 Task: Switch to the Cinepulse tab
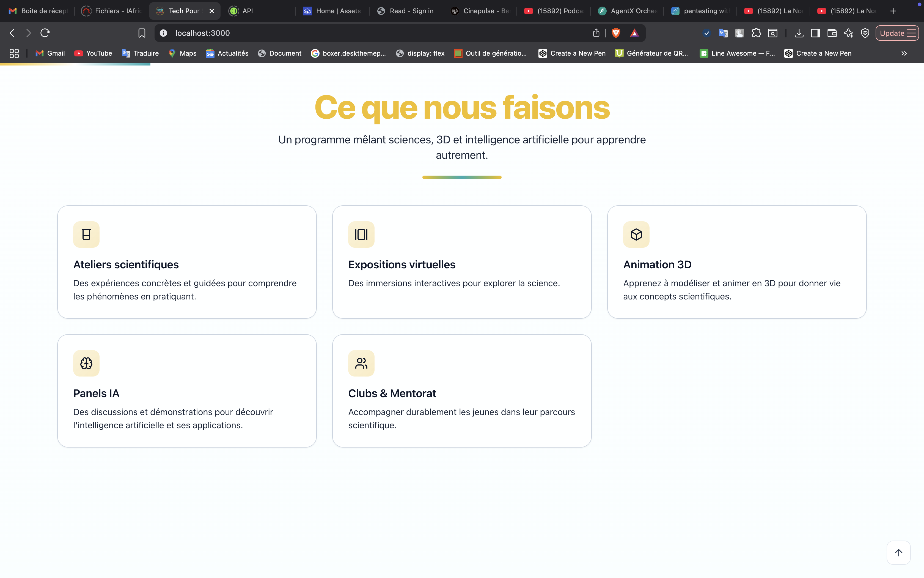[480, 11]
